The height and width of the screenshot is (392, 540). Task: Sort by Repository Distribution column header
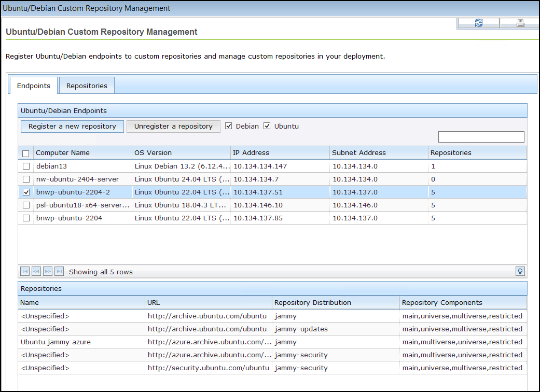(336, 302)
